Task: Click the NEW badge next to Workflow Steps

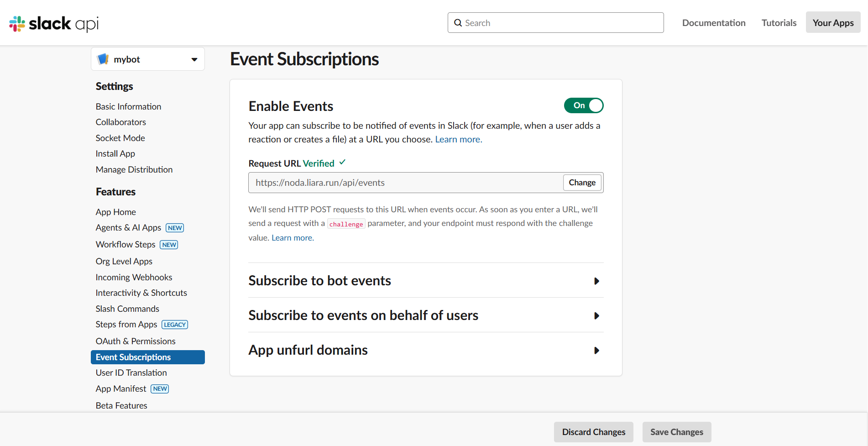Action: (x=169, y=245)
